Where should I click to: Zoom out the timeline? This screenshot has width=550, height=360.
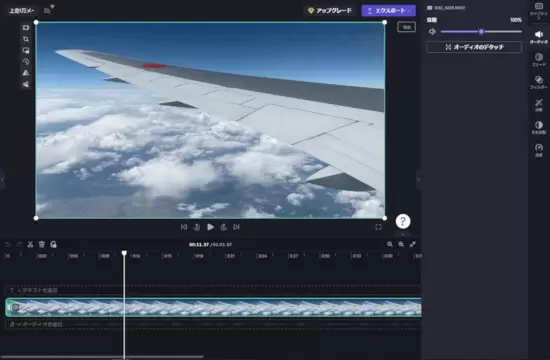click(x=390, y=244)
